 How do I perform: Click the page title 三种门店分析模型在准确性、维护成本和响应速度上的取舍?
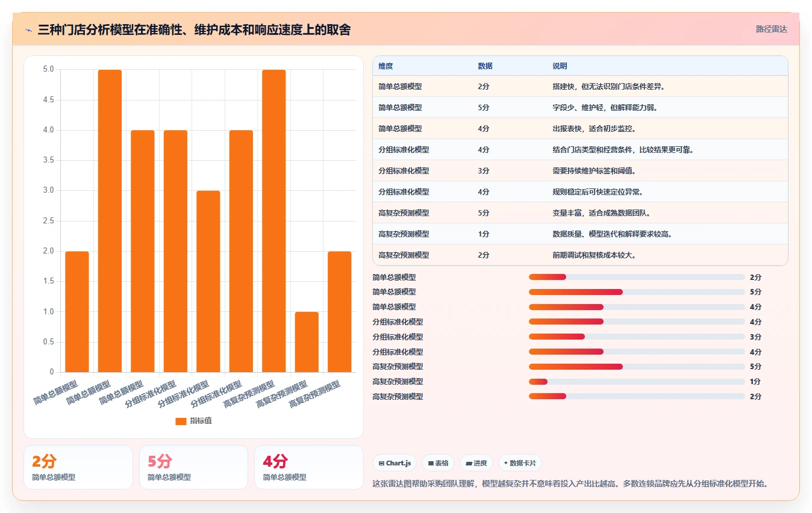(194, 30)
